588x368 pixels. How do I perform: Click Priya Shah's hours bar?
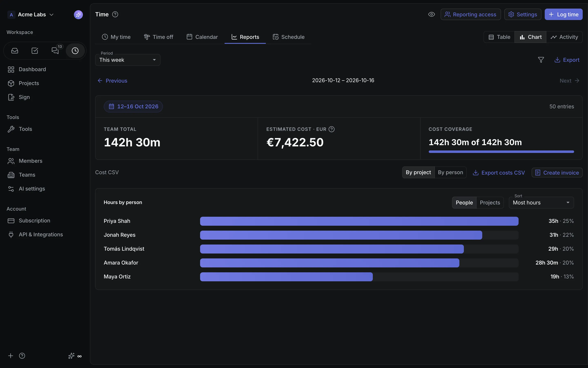pos(359,221)
